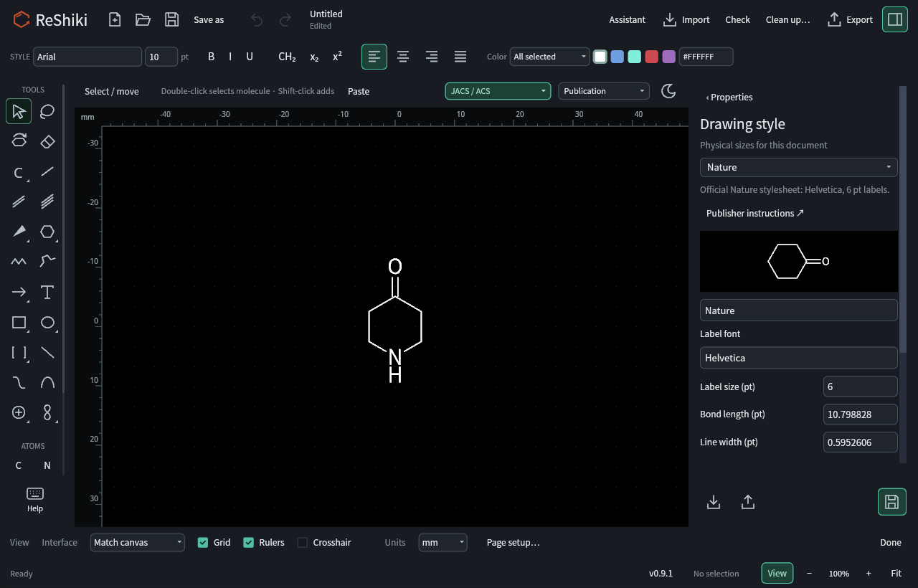Open the Publication dropdown
918x588 pixels.
pyautogui.click(x=604, y=91)
